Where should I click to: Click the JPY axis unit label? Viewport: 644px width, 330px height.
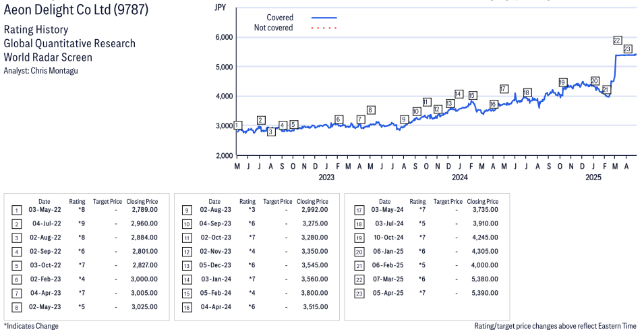[220, 7]
